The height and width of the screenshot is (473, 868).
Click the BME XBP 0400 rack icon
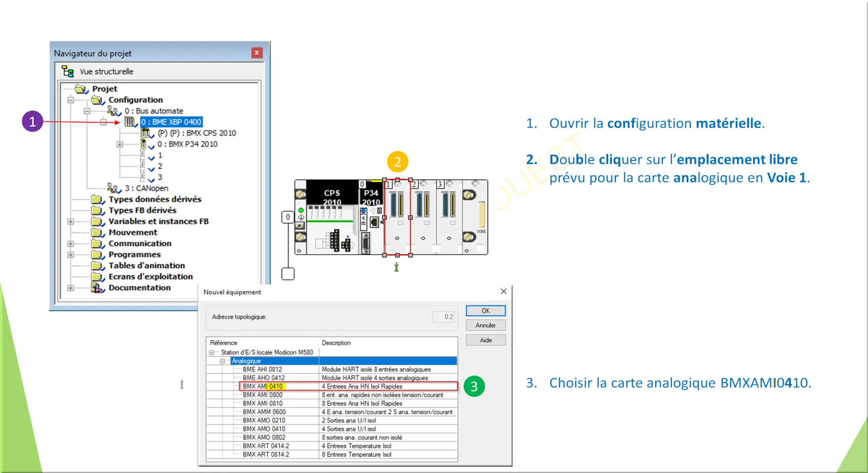click(x=131, y=122)
